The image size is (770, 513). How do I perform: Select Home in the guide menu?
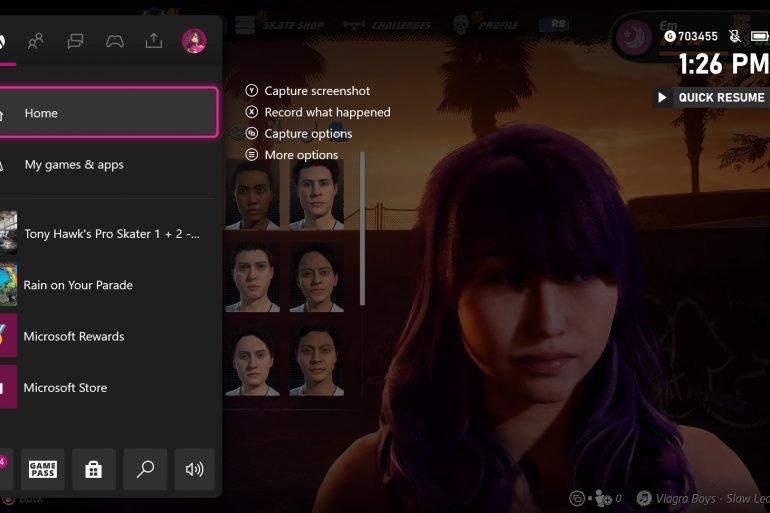click(x=108, y=113)
